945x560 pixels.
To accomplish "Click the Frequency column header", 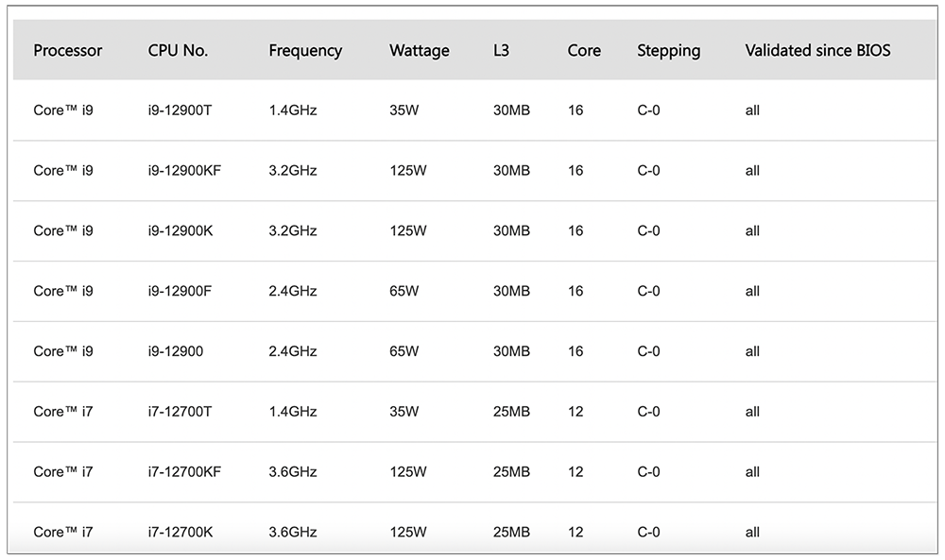I will point(305,51).
